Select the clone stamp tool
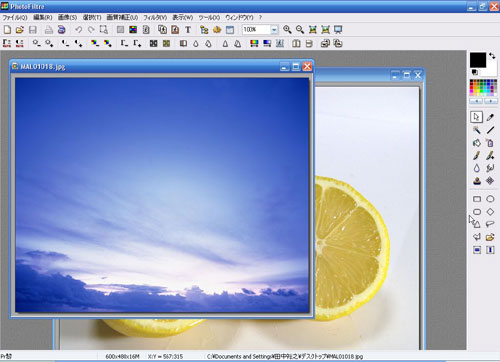This screenshot has height=362, width=500. point(477,181)
